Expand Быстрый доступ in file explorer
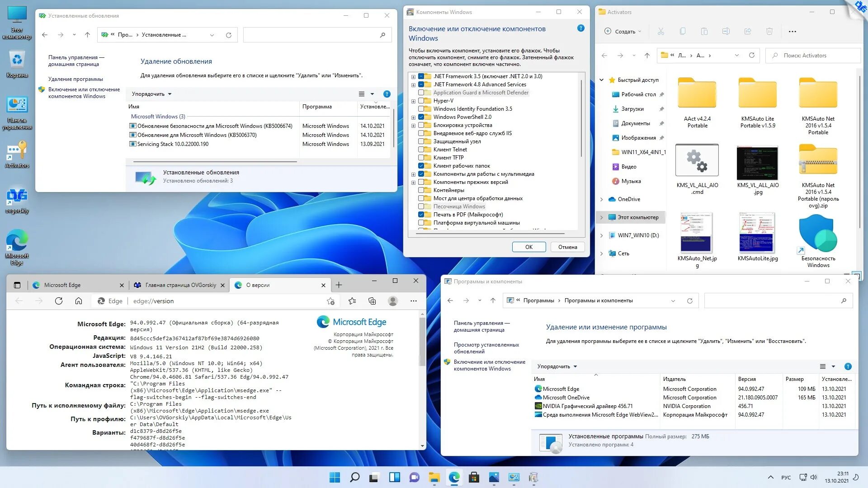The image size is (868, 488). pyautogui.click(x=604, y=80)
